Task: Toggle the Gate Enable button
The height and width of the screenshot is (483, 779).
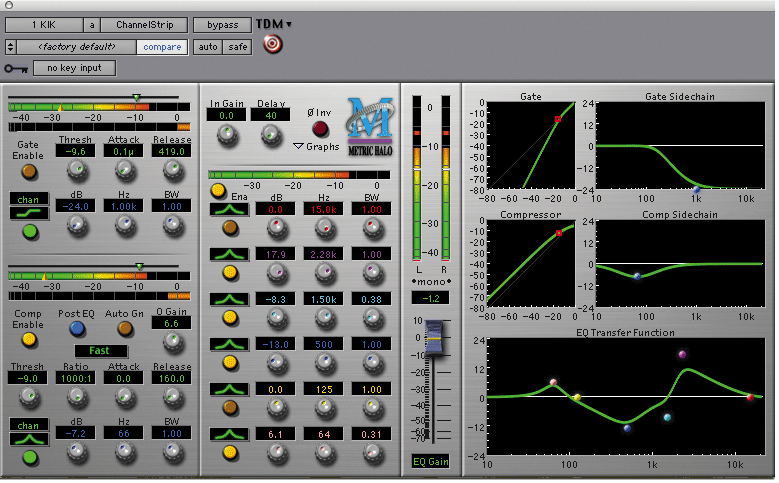Action: click(x=29, y=171)
